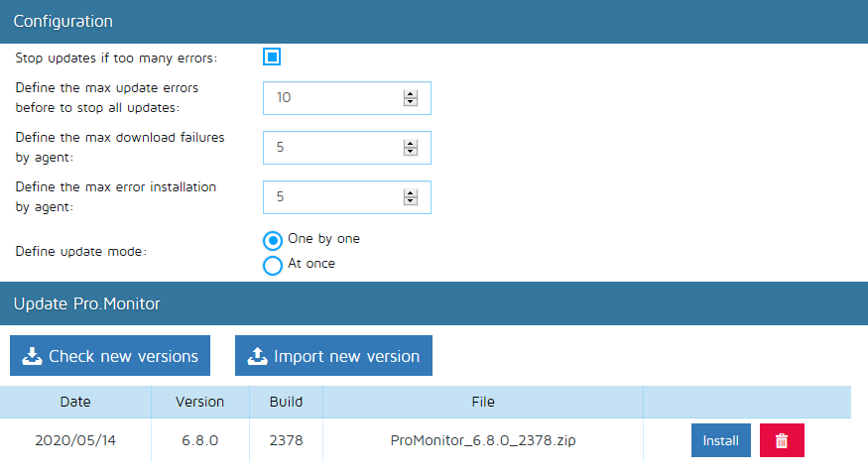Select the At once update mode
Viewport: 868px width, 475px height.
272,265
